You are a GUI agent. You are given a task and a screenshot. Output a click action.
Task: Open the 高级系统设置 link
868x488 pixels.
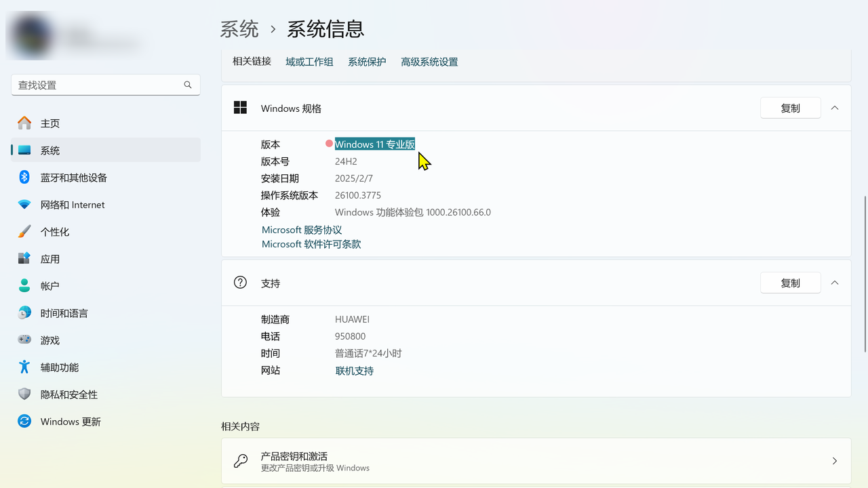click(429, 62)
